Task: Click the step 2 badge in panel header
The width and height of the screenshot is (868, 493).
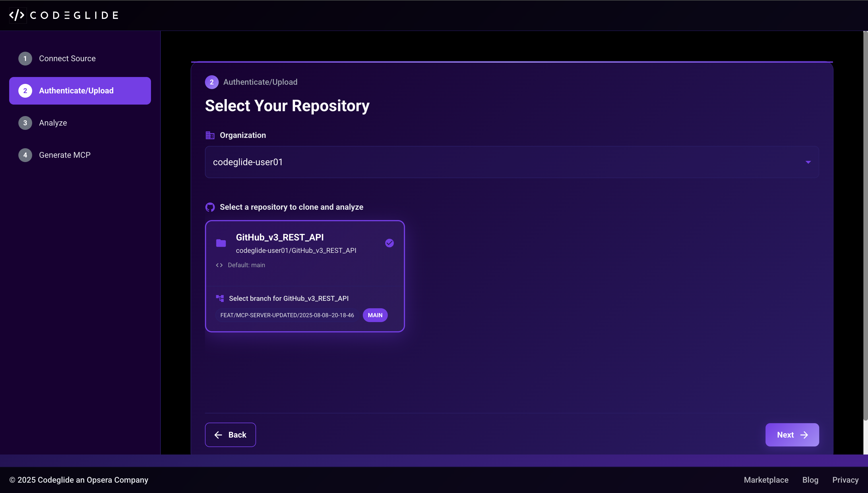Action: [212, 82]
